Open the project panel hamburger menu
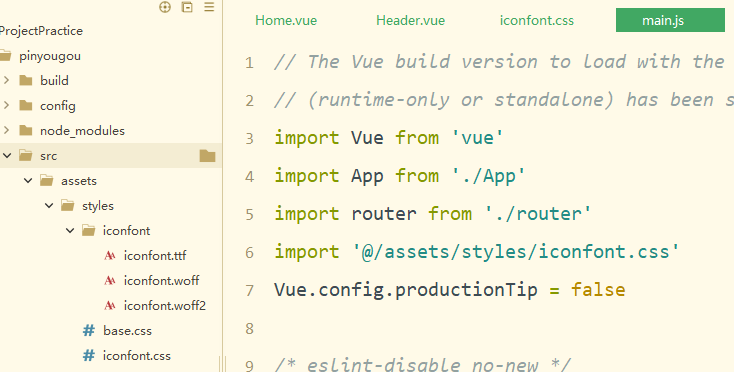Image resolution: width=734 pixels, height=372 pixels. click(209, 7)
